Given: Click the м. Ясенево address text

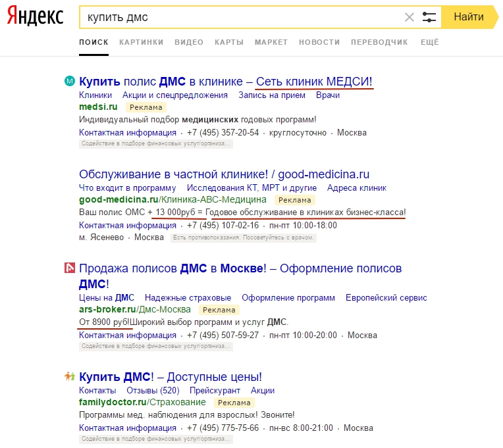Looking at the screenshot, I should coord(101,237).
